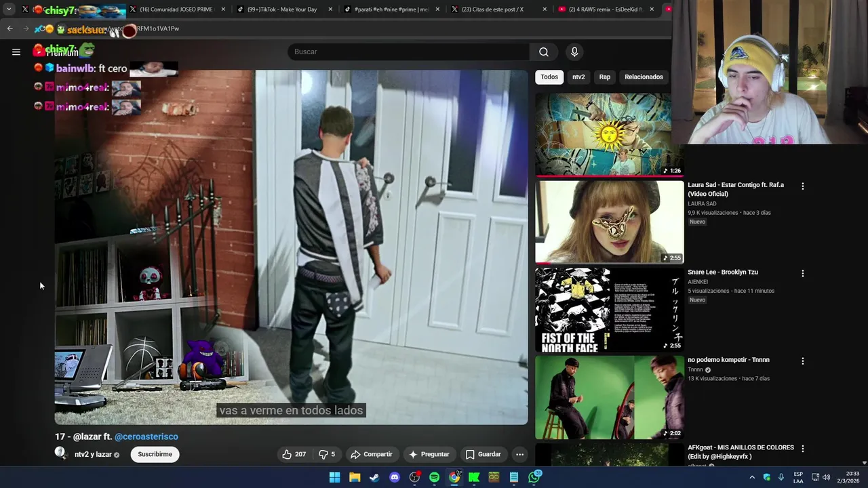Dislike the video showing 5 dislikes
The width and height of the screenshot is (868, 488).
327,454
